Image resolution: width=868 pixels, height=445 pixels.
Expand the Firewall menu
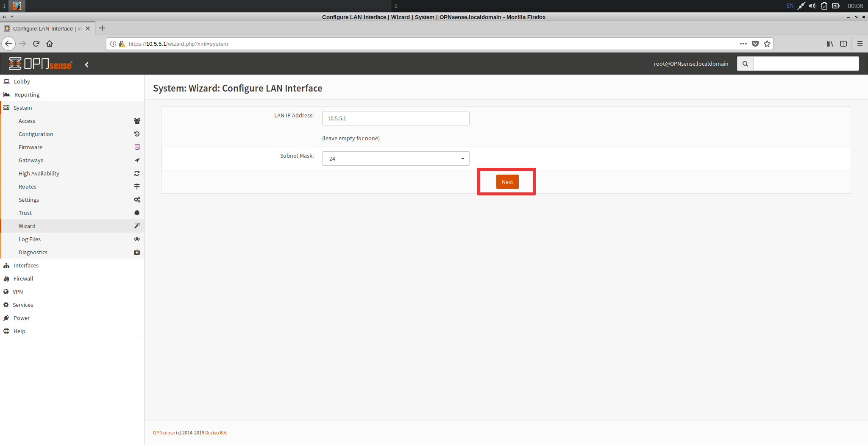click(72, 278)
